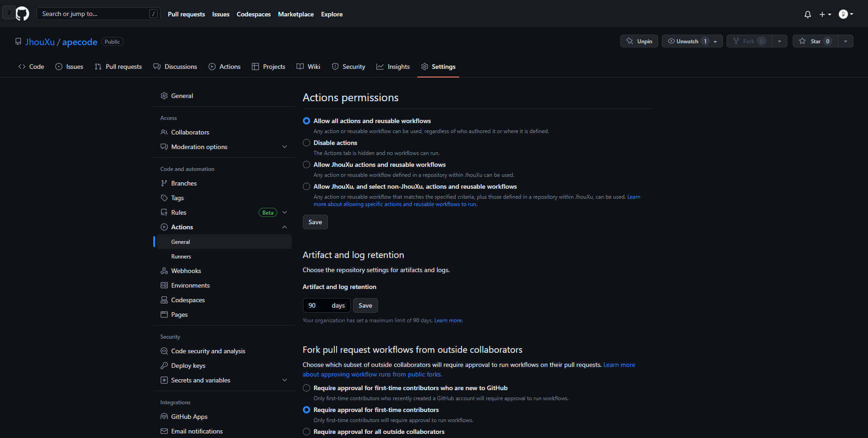This screenshot has height=438, width=868.
Task: Star the apecode repository
Action: click(816, 41)
